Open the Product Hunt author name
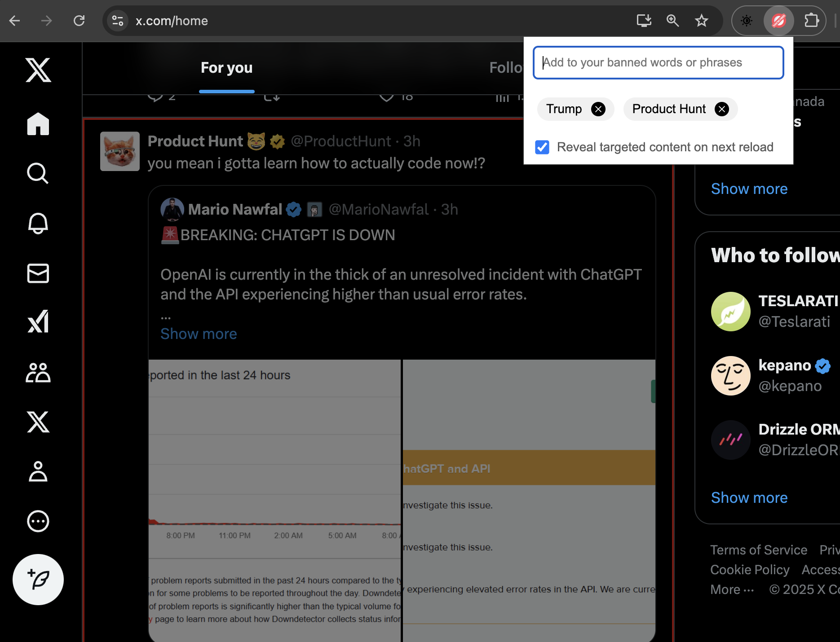This screenshot has width=840, height=642. (195, 141)
